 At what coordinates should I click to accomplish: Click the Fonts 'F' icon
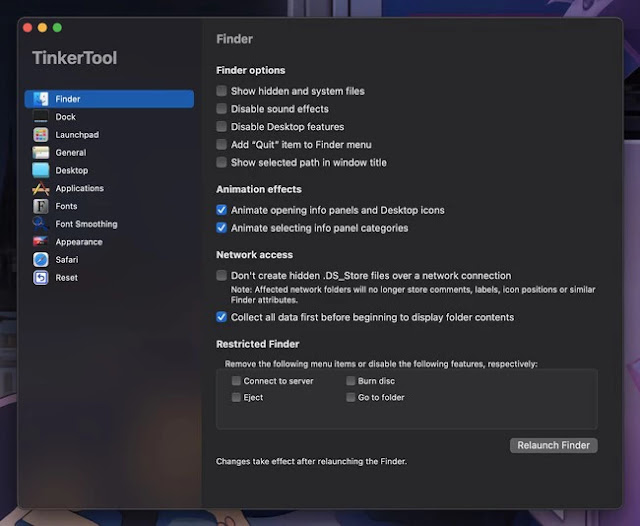click(41, 206)
